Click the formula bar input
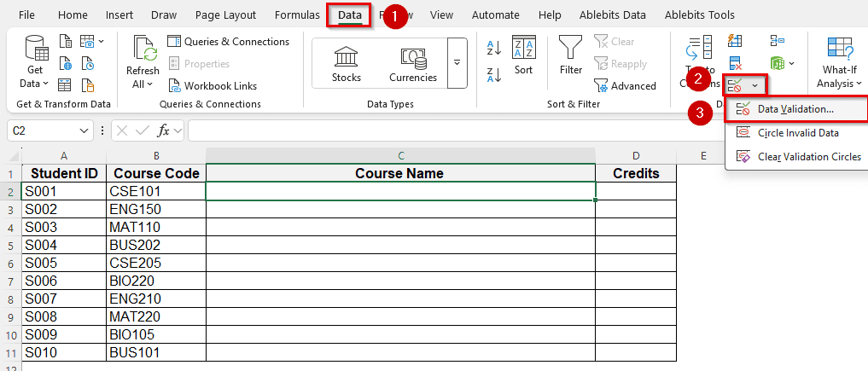 coord(456,131)
